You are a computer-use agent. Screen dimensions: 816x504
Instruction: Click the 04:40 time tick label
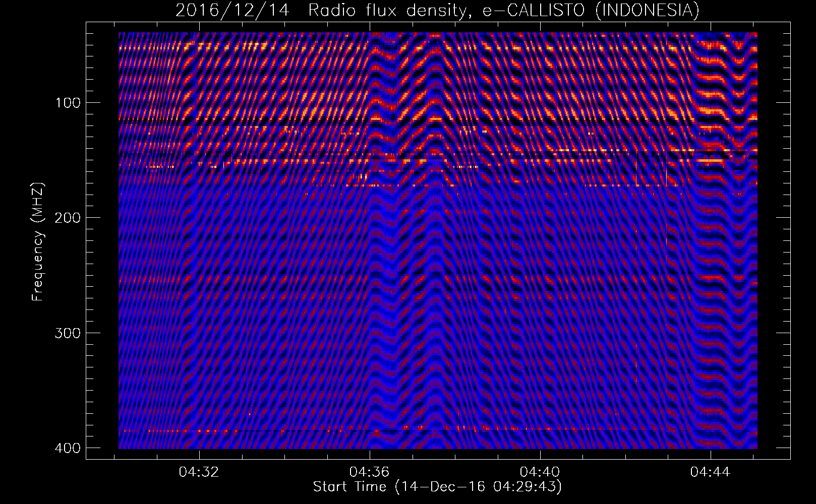[540, 472]
